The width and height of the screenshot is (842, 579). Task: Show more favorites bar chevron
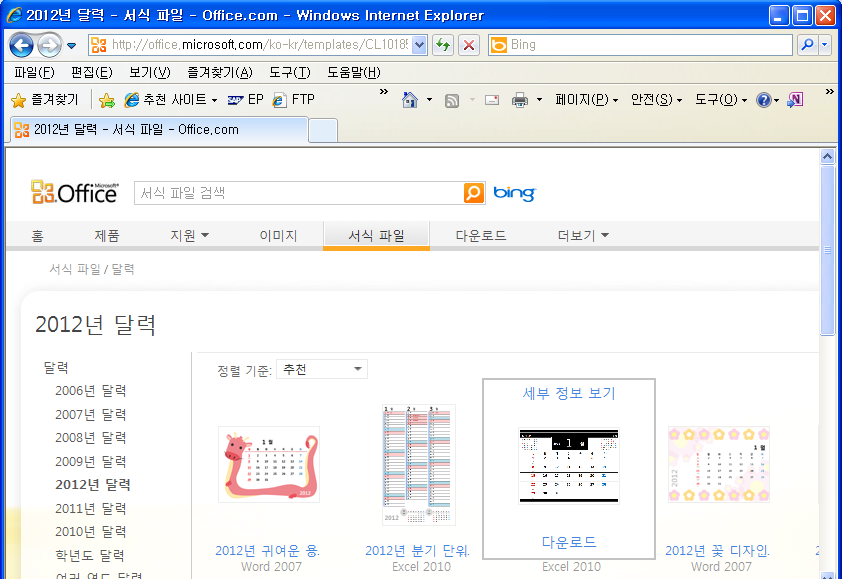383,92
